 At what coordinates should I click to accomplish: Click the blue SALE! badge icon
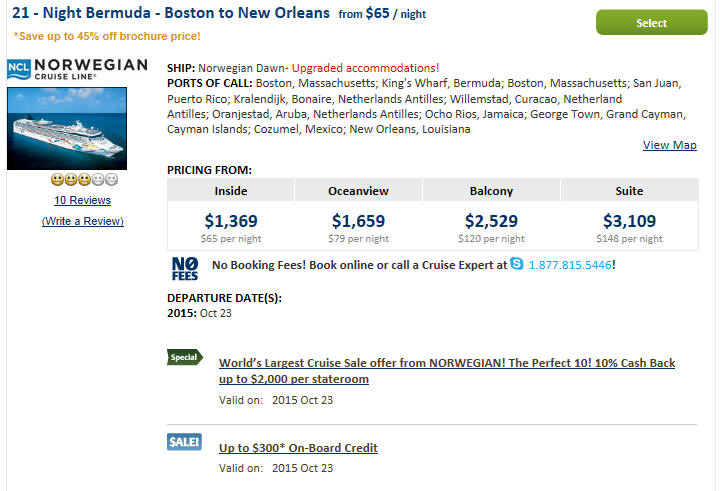tap(185, 442)
